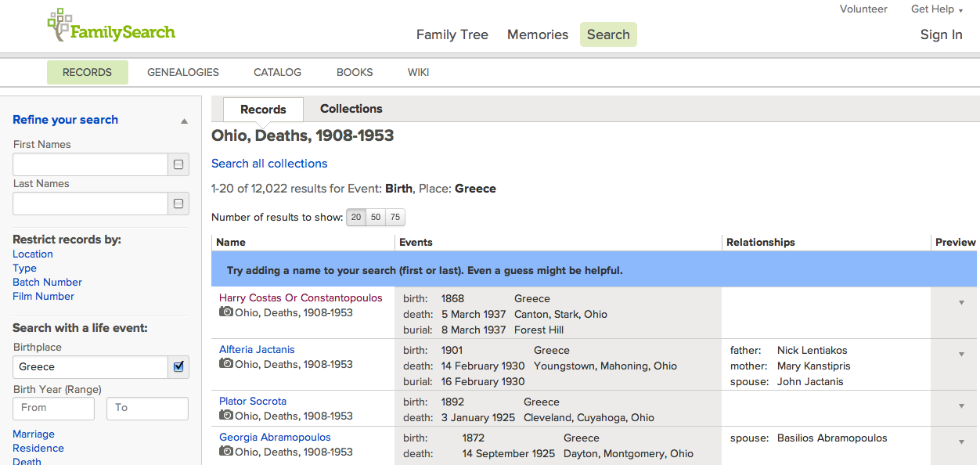Show 75 results per page
The height and width of the screenshot is (465, 980).
click(x=395, y=218)
